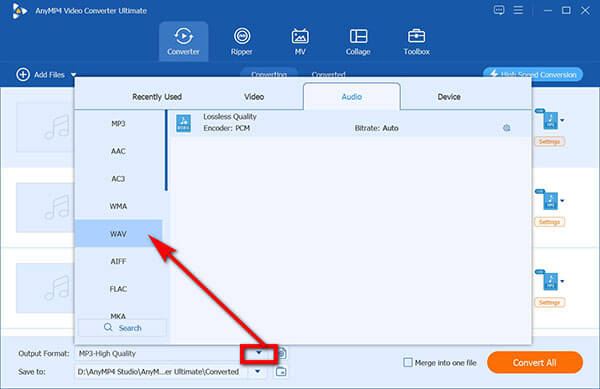Image resolution: width=600 pixels, height=389 pixels.
Task: Expand format dropdown arrow for third file
Action: click(x=562, y=281)
